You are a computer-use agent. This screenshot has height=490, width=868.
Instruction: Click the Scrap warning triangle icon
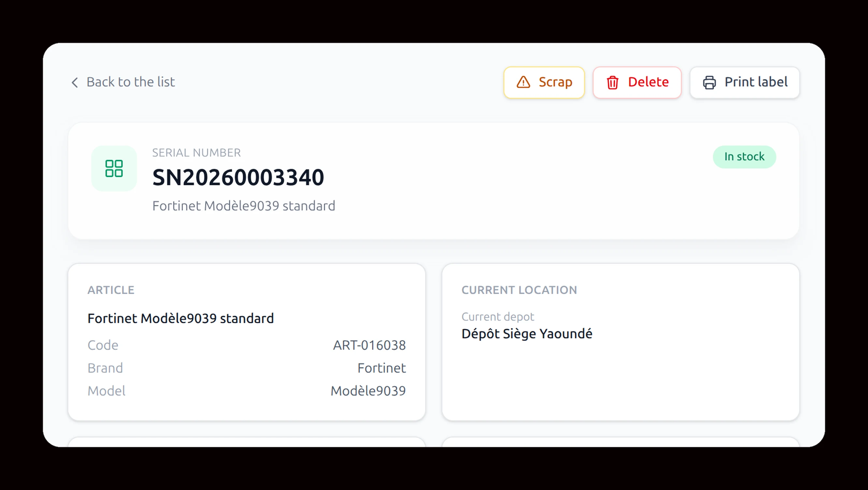pos(523,82)
